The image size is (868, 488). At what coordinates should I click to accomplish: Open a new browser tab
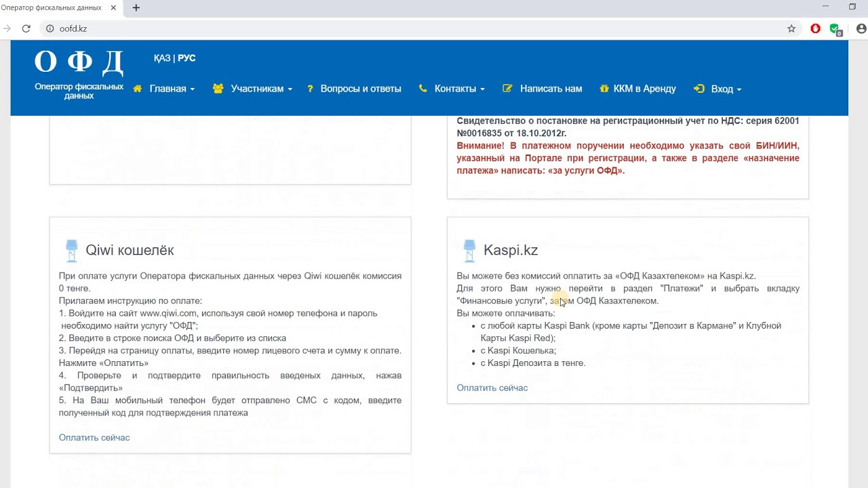click(136, 7)
